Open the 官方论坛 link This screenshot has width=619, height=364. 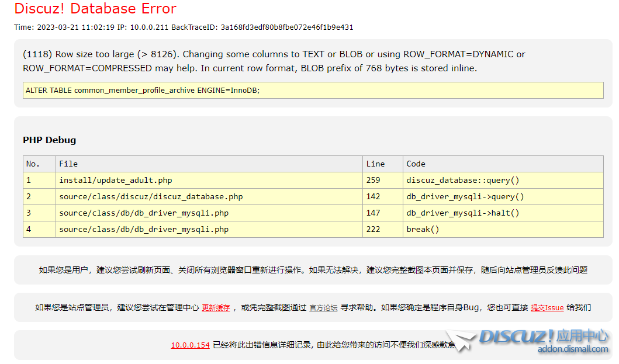[323, 307]
